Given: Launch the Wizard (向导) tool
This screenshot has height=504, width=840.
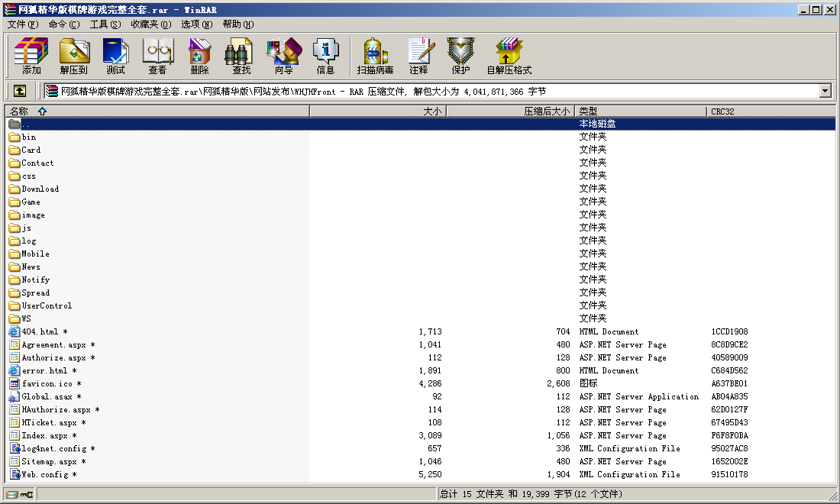Looking at the screenshot, I should pyautogui.click(x=283, y=57).
